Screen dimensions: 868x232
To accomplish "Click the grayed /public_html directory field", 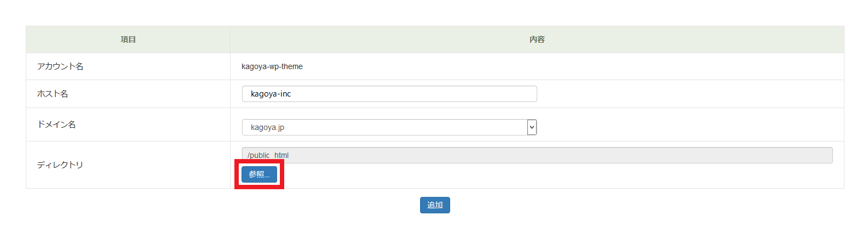I will pyautogui.click(x=537, y=155).
